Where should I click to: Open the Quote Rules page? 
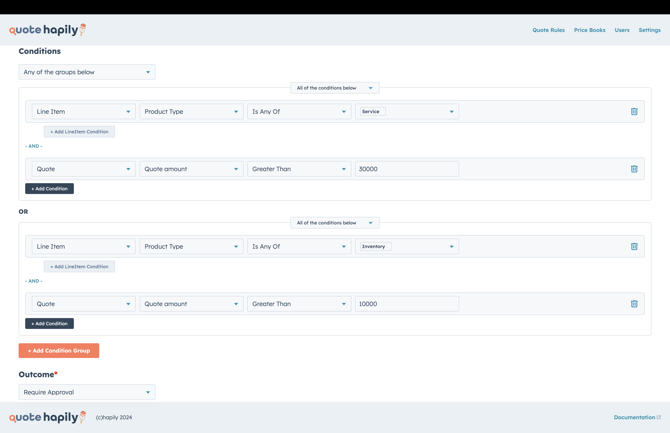[x=548, y=30]
